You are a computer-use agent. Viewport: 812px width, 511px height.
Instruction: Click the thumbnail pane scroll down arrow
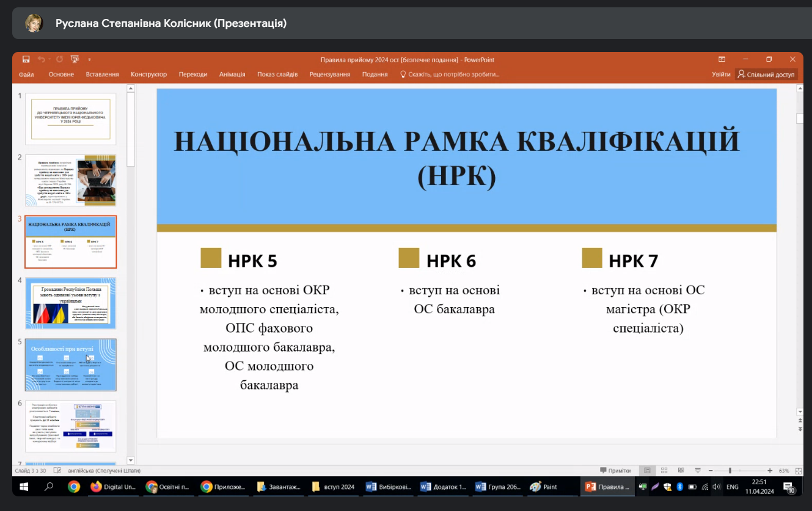click(130, 460)
